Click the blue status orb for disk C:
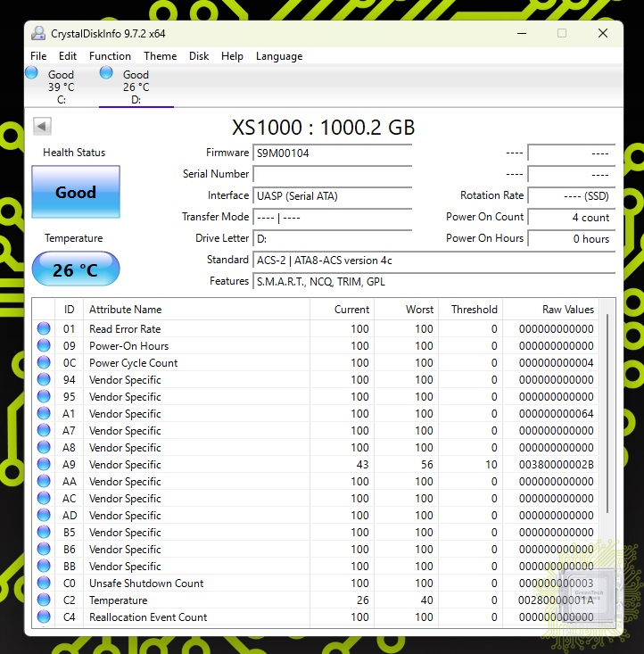 pyautogui.click(x=31, y=73)
